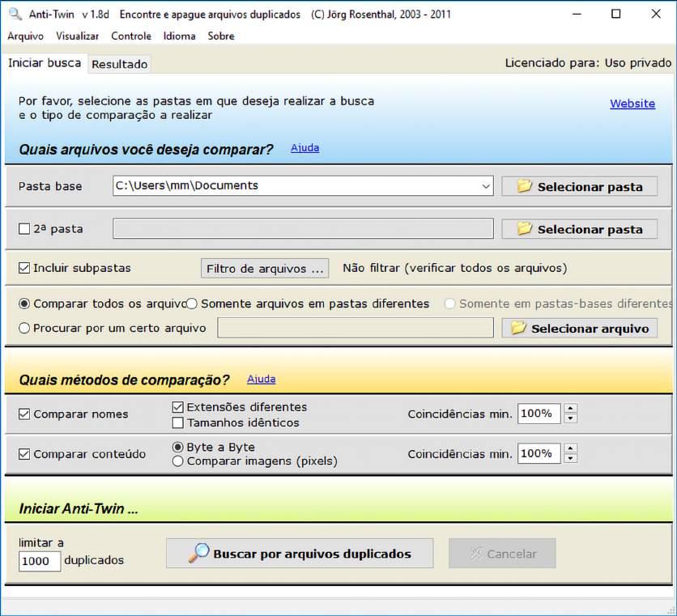This screenshot has height=616, width=677.
Task: Enable the 2ª pasta checkbox
Action: click(x=24, y=229)
